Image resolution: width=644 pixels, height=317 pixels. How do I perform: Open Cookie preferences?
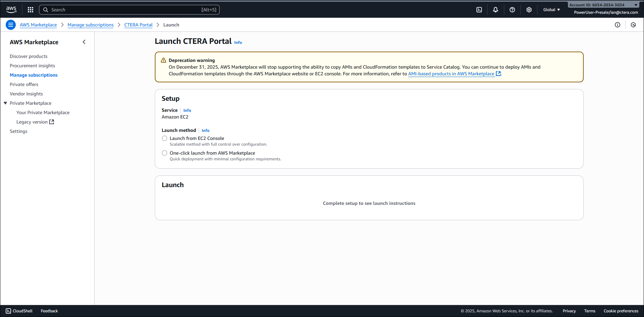pos(621,311)
